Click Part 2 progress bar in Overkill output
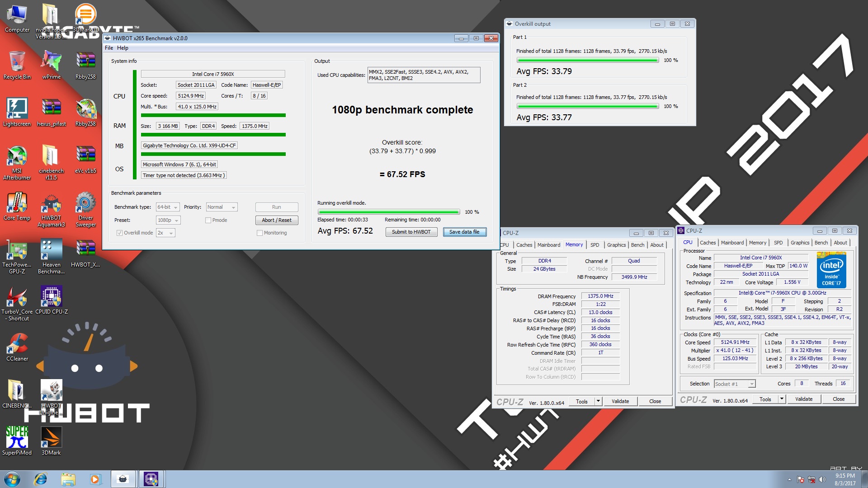This screenshot has width=868, height=488. tap(588, 107)
